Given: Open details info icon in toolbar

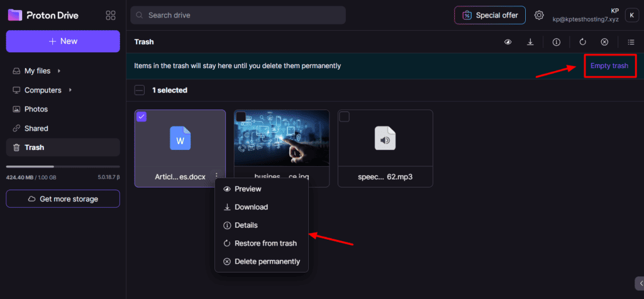Looking at the screenshot, I should [556, 42].
